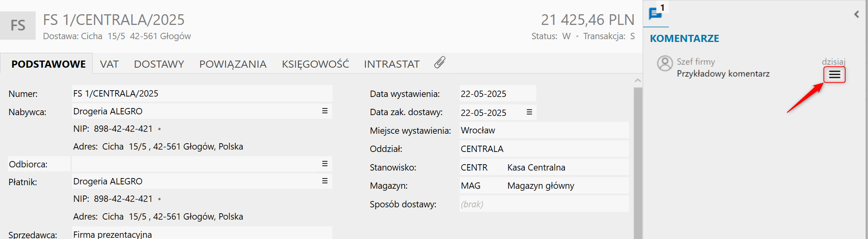The height and width of the screenshot is (239, 868).
Task: Open the Płatnik field list menu
Action: [325, 181]
